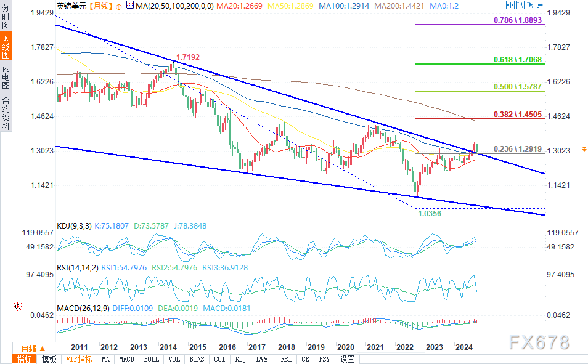Click the play-forward chart icon
The image size is (588, 364).
tap(530, 5)
